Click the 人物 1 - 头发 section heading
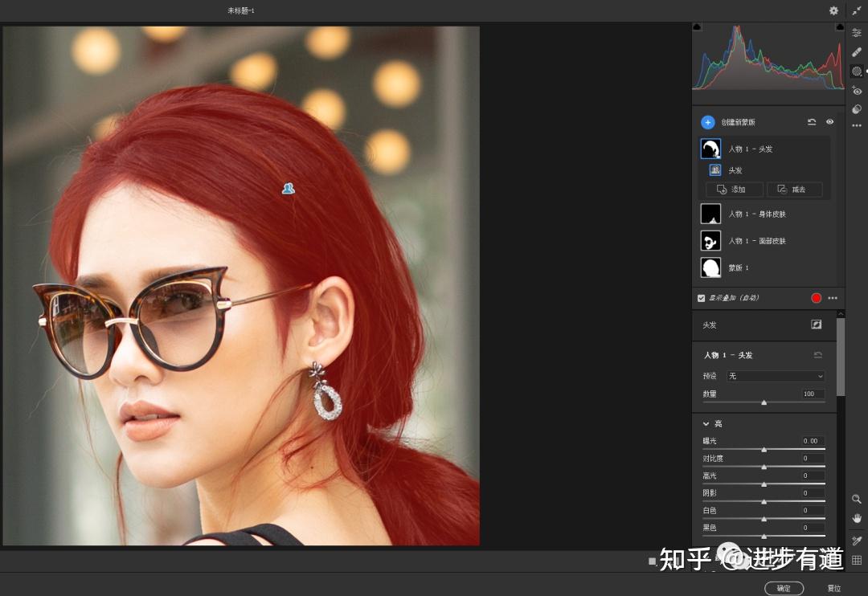 point(728,355)
